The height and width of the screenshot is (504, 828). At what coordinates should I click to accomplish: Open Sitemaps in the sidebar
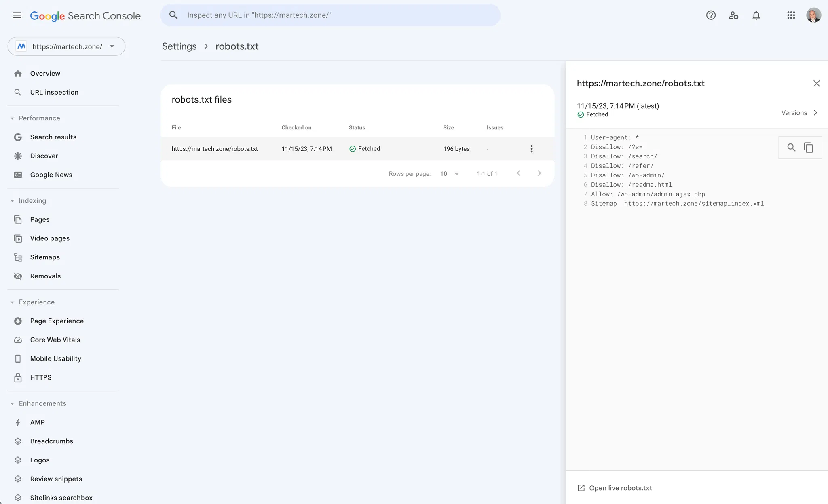(x=44, y=257)
